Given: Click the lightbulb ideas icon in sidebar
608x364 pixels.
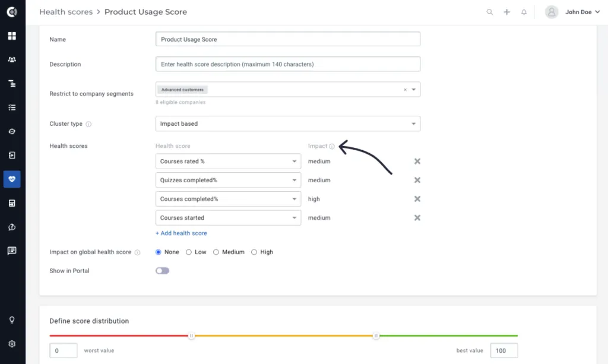Looking at the screenshot, I should pos(12,320).
